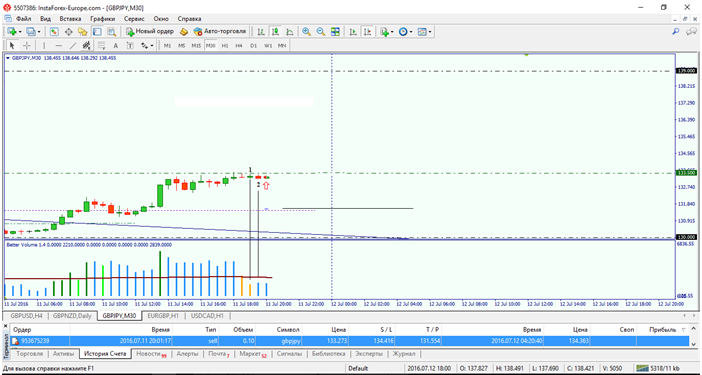Switch timeframe to W1

click(268, 46)
